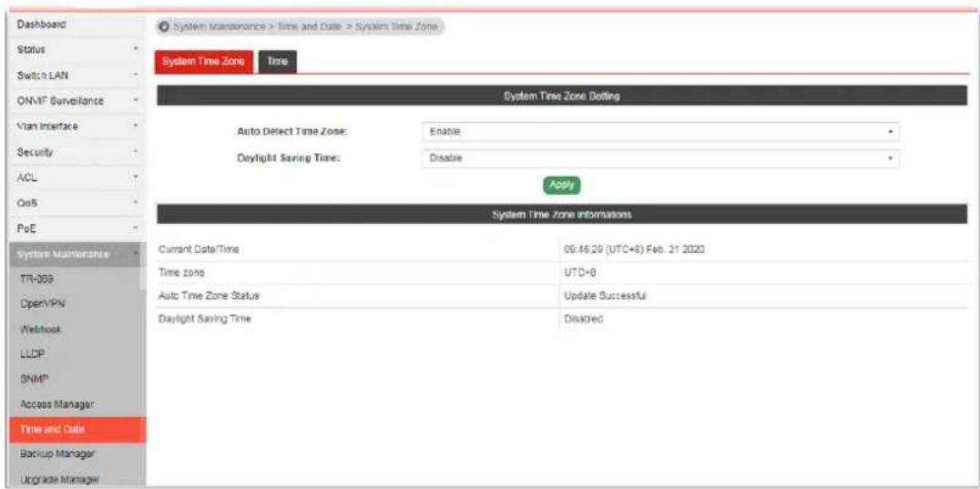Viewport: 980px width, 489px height.
Task: Expand the Status sidebar menu
Action: (77, 48)
